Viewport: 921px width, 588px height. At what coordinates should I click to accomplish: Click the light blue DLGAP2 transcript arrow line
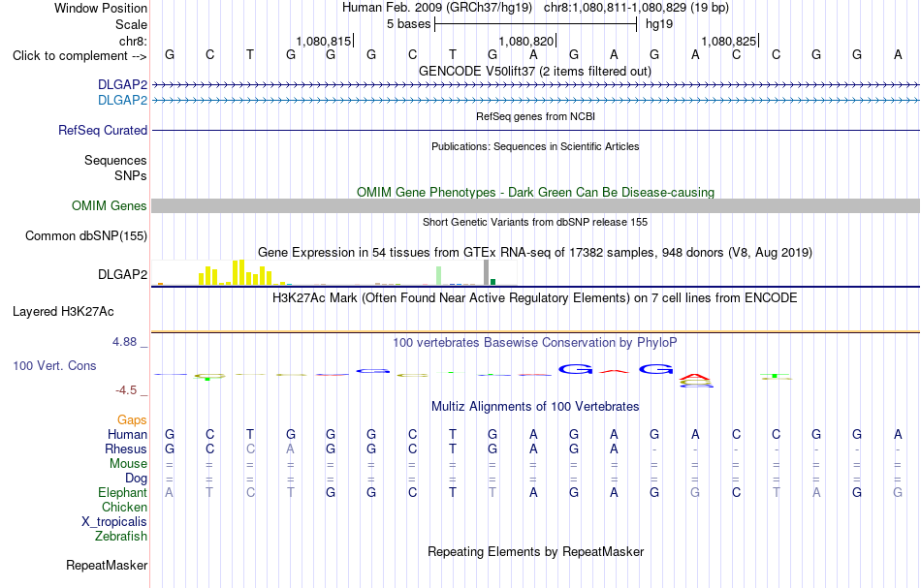(x=535, y=101)
